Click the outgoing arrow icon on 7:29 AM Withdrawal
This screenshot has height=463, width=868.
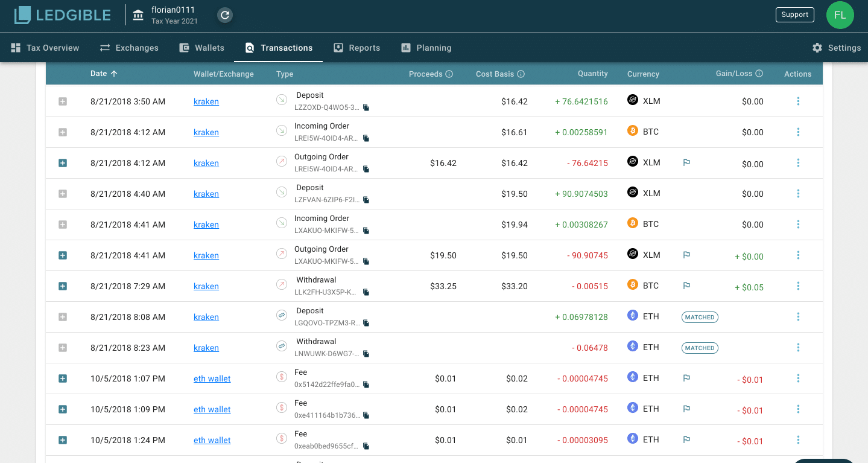(282, 284)
